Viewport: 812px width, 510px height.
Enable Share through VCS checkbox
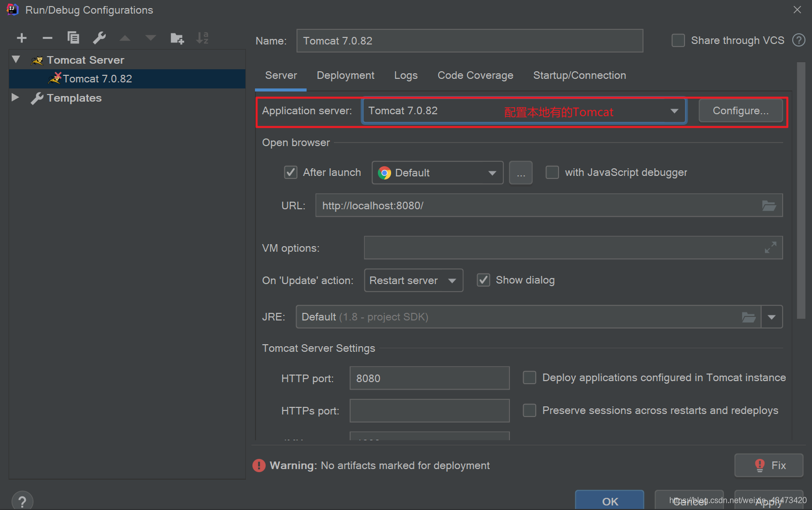coord(678,40)
